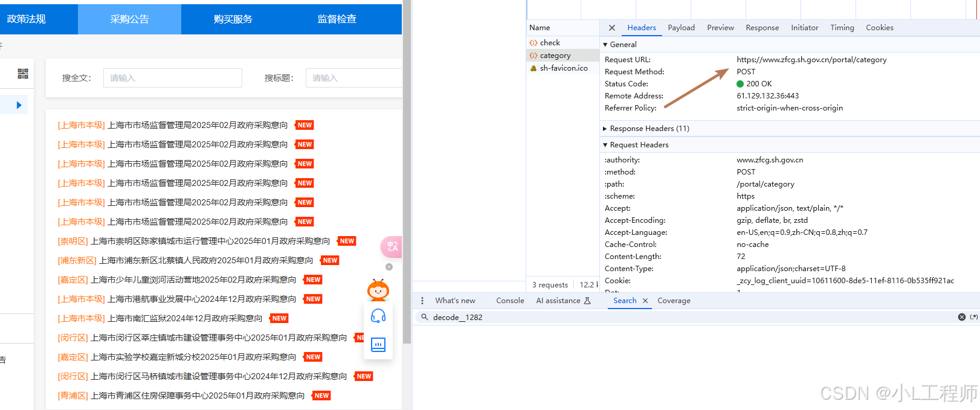Viewport: 980px width, 410px height.
Task: Click the page vertical scrollbar
Action: [x=407, y=172]
